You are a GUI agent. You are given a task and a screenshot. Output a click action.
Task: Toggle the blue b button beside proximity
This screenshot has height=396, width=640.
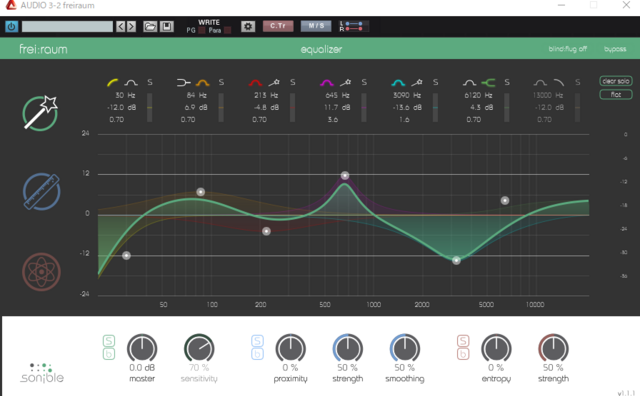tap(257, 354)
